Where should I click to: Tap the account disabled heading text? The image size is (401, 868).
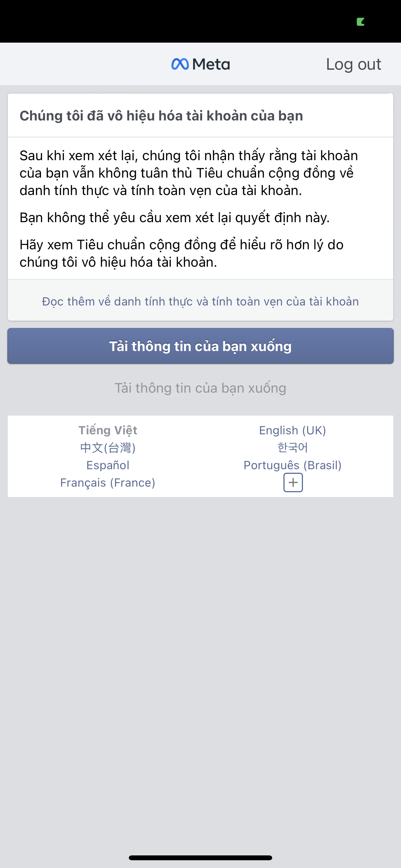tap(161, 116)
